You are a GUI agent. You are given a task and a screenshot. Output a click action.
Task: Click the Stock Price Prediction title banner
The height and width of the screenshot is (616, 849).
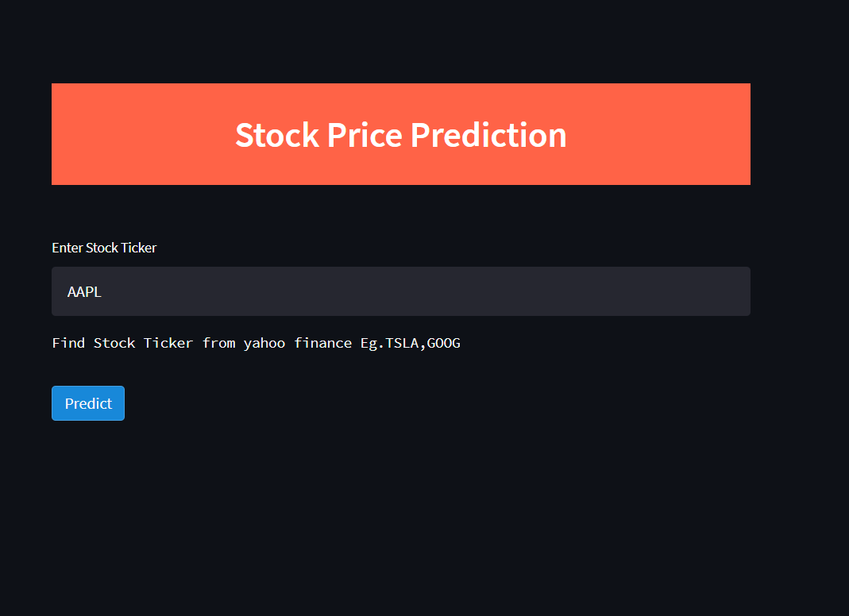(x=400, y=134)
